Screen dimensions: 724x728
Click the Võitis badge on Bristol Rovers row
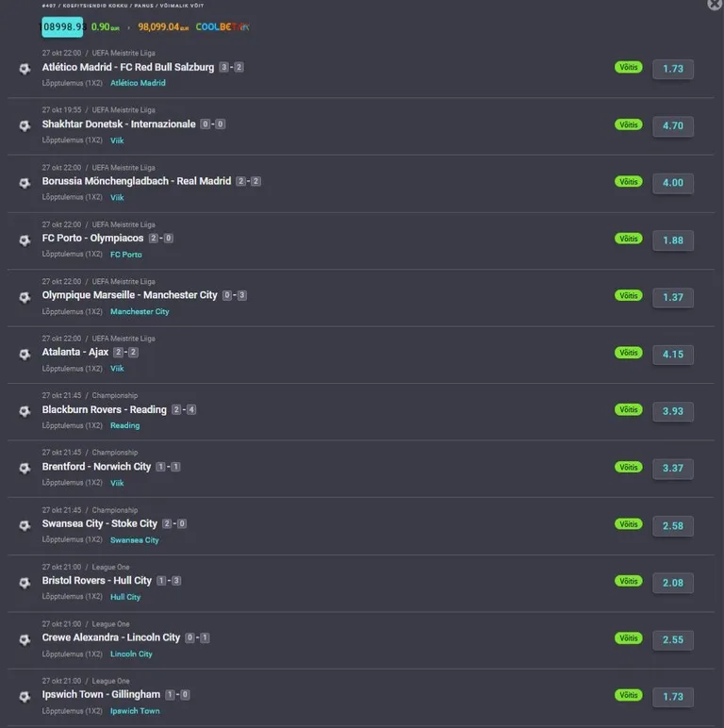[x=629, y=581]
